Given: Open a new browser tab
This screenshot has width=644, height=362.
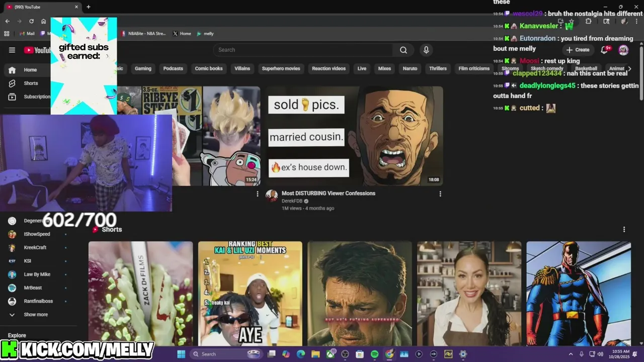Looking at the screenshot, I should click(89, 7).
